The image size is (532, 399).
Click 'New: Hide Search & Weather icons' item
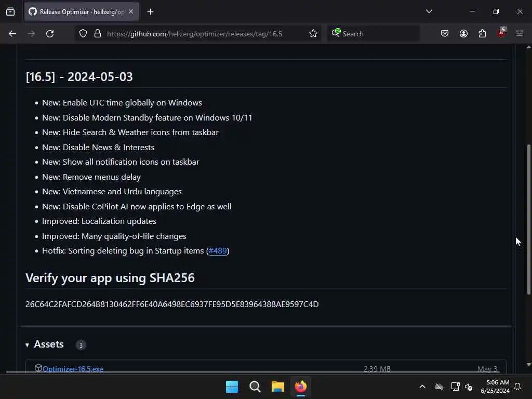(130, 132)
